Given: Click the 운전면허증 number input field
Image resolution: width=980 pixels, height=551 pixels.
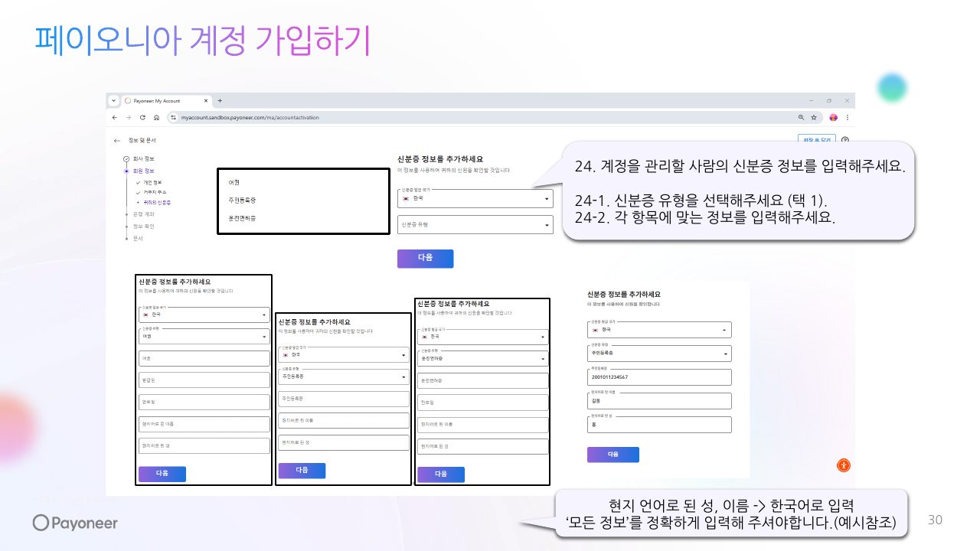Looking at the screenshot, I should tap(483, 380).
